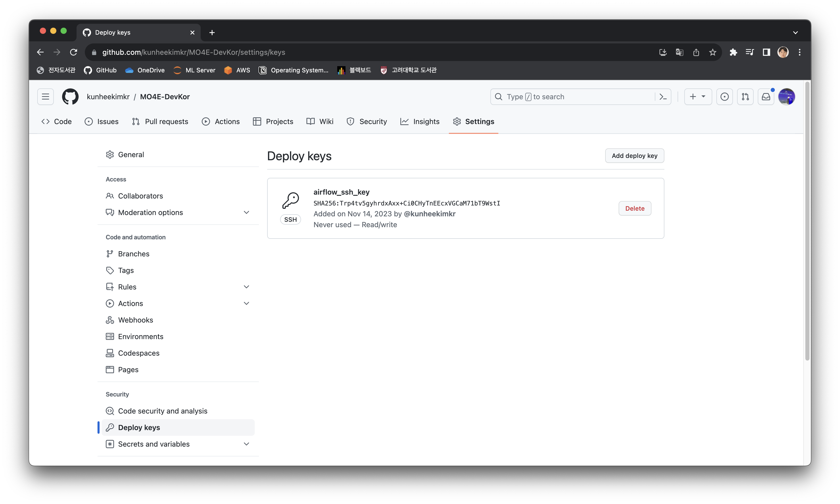840x504 pixels.
Task: Click the GitHub Octocat home logo
Action: pyautogui.click(x=70, y=97)
